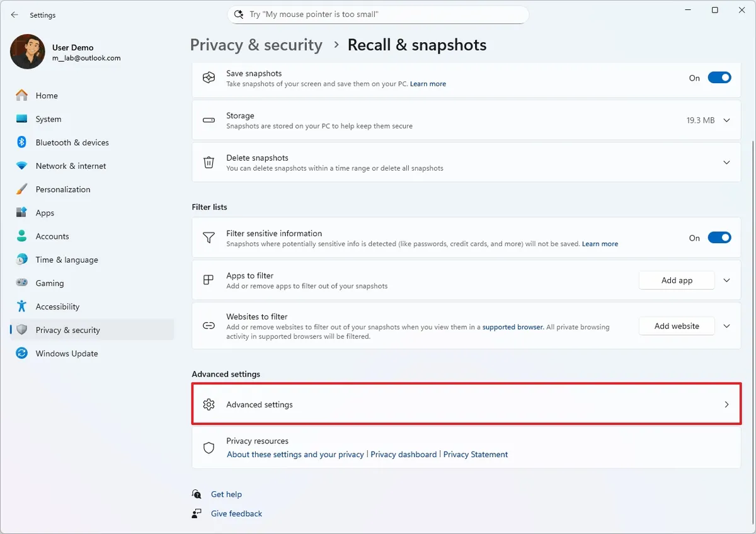
Task: Click the Save snapshots camera icon
Action: 209,78
